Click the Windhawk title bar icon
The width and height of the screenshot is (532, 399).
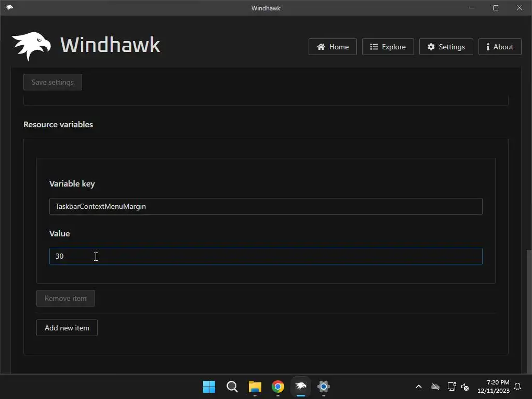(9, 7)
